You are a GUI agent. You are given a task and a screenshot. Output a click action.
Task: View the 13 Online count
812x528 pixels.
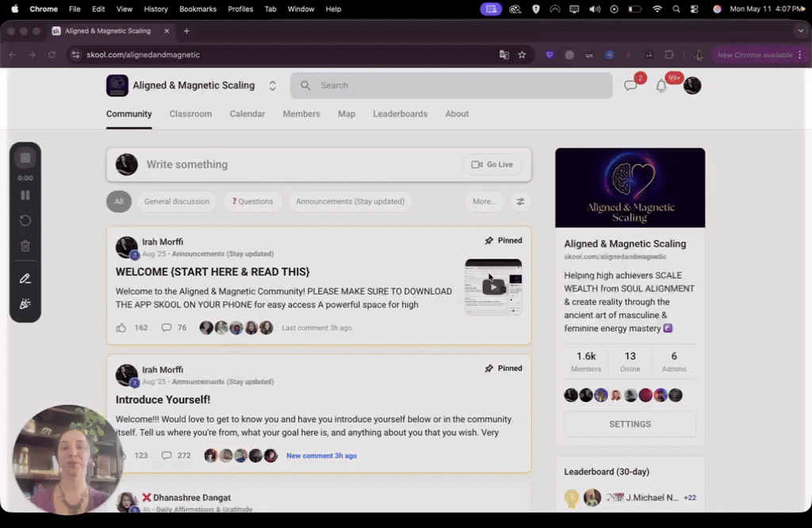(630, 362)
